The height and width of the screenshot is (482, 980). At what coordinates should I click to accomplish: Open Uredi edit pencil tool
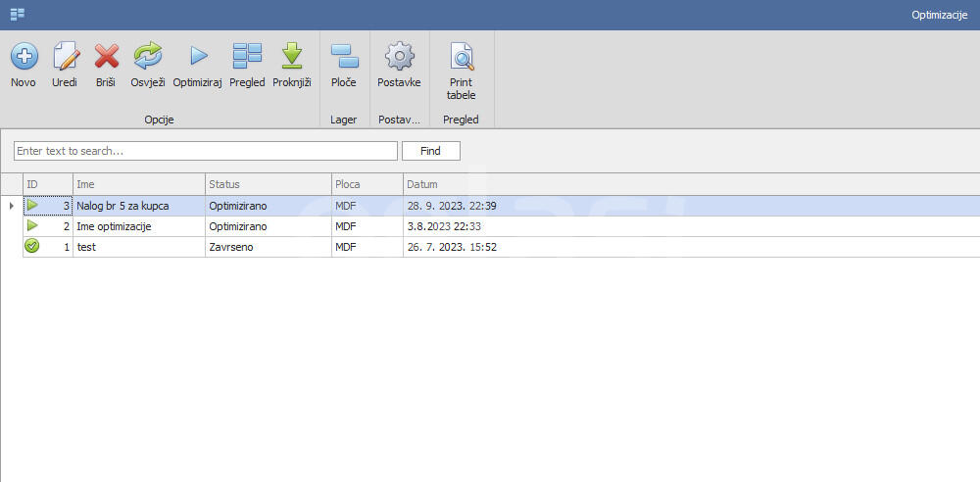point(65,57)
